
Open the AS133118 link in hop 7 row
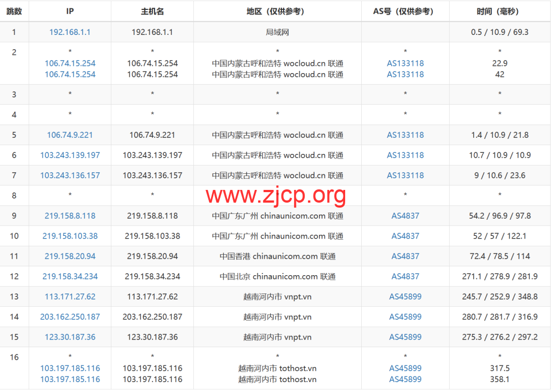[406, 175]
